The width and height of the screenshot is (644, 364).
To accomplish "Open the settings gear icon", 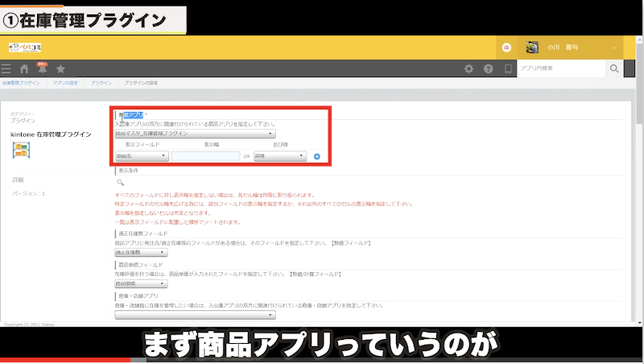I will click(469, 69).
